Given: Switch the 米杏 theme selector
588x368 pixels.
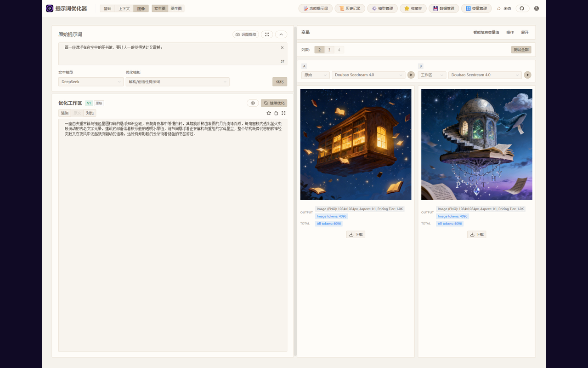Looking at the screenshot, I should (x=504, y=8).
